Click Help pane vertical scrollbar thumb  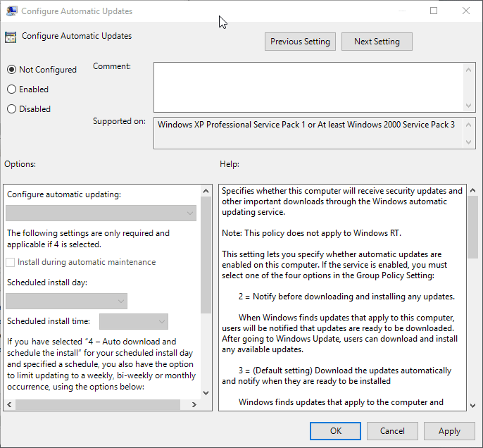(473, 228)
